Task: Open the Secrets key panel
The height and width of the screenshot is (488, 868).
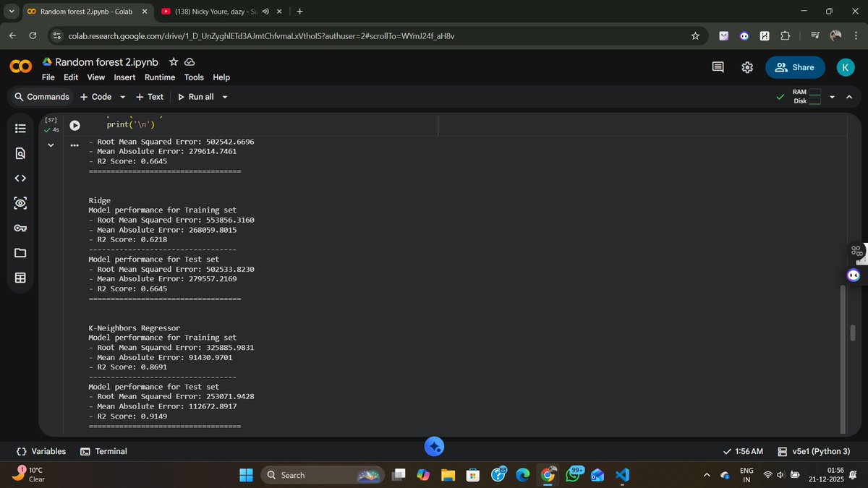Action: pyautogui.click(x=20, y=228)
